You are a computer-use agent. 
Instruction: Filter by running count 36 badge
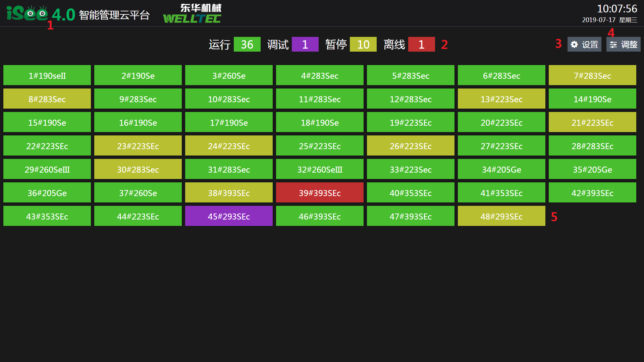(247, 45)
